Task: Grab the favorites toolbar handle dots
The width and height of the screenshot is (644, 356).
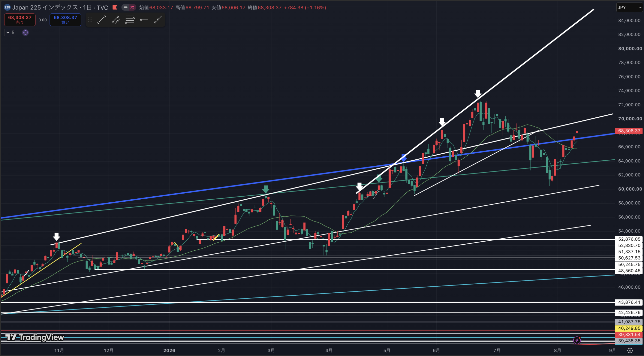Action: (x=90, y=20)
